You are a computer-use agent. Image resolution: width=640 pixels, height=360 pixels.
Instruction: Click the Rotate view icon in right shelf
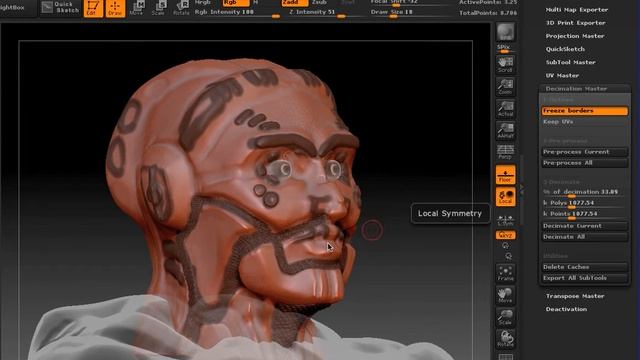(506, 339)
